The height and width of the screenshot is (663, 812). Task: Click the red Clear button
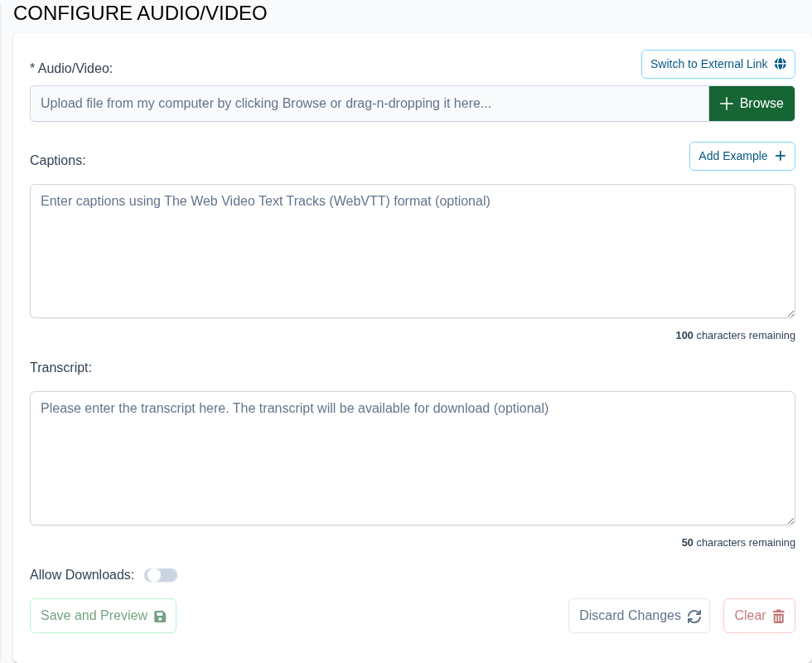click(759, 615)
